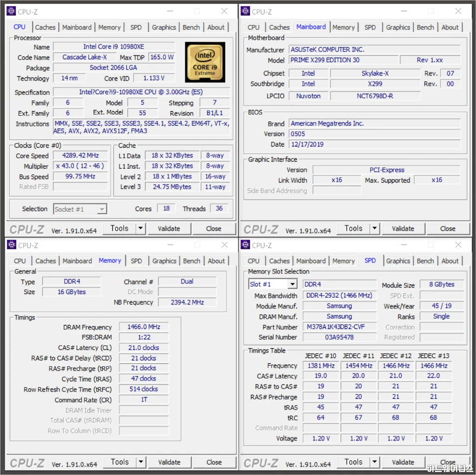
Task: Click the Close button in the CPU window
Action: (x=214, y=228)
